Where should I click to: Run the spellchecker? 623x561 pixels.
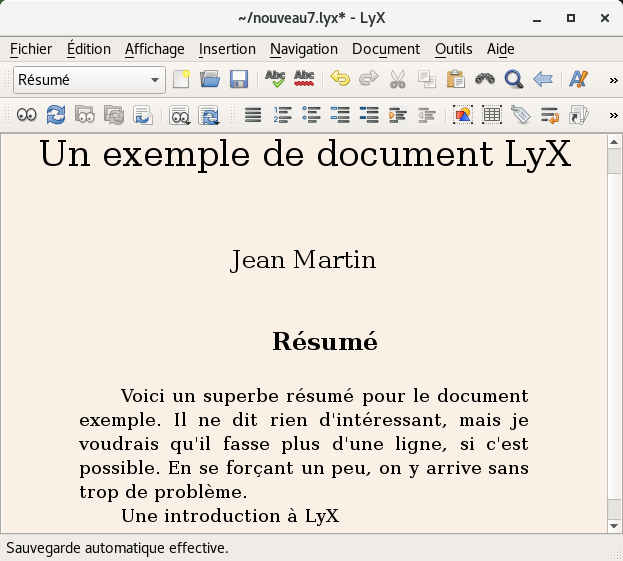(x=275, y=79)
